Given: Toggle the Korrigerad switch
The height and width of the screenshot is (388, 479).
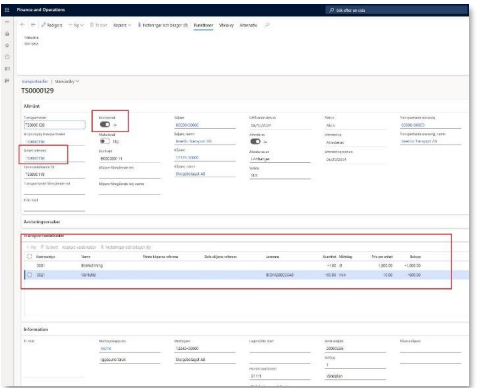Looking at the screenshot, I should tap(105, 124).
